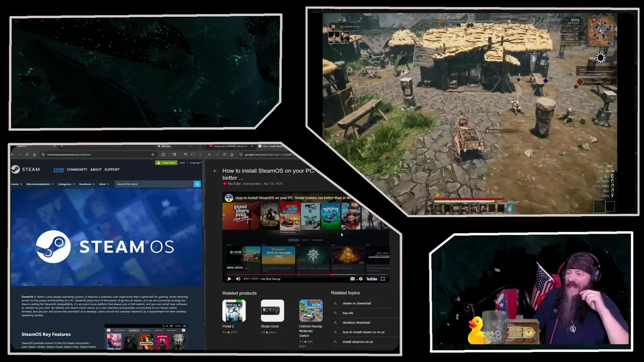Screen dimensions: 644x362
Task: Open the browser extensions puzzle icon
Action: (x=163, y=154)
